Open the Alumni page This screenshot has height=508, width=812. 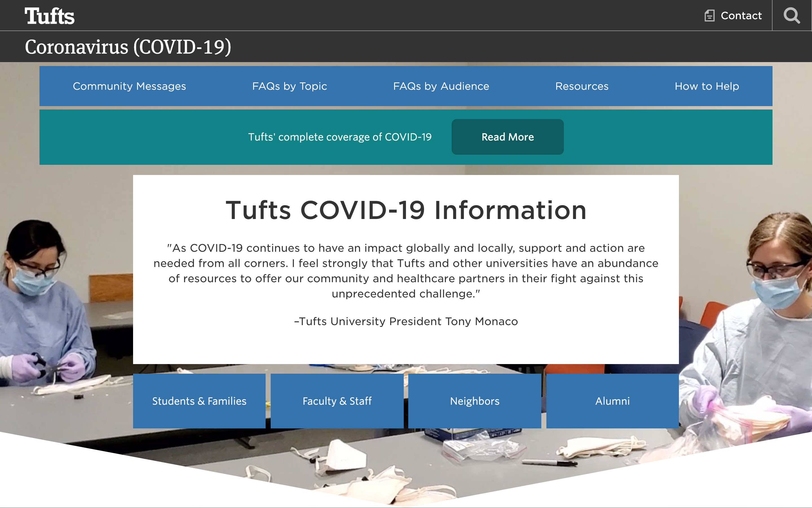pos(612,401)
